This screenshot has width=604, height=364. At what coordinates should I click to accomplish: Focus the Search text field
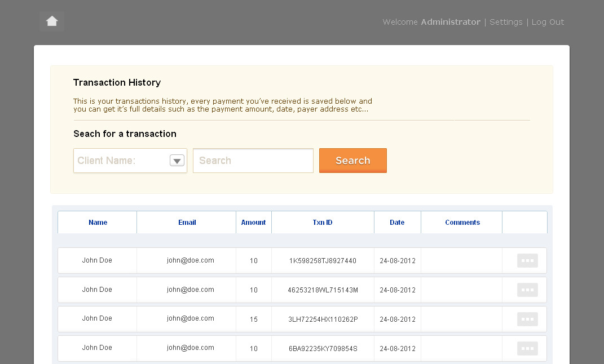click(x=253, y=161)
